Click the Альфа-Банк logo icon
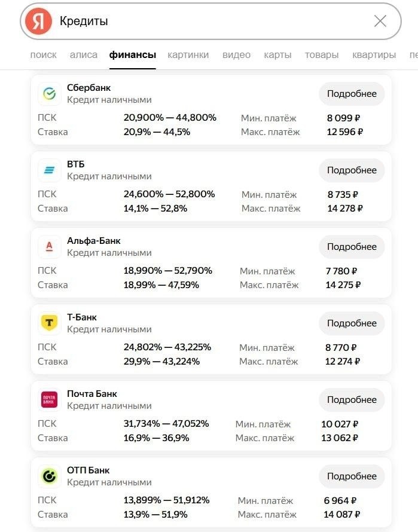Screen dimensions: 418x532 50,247
